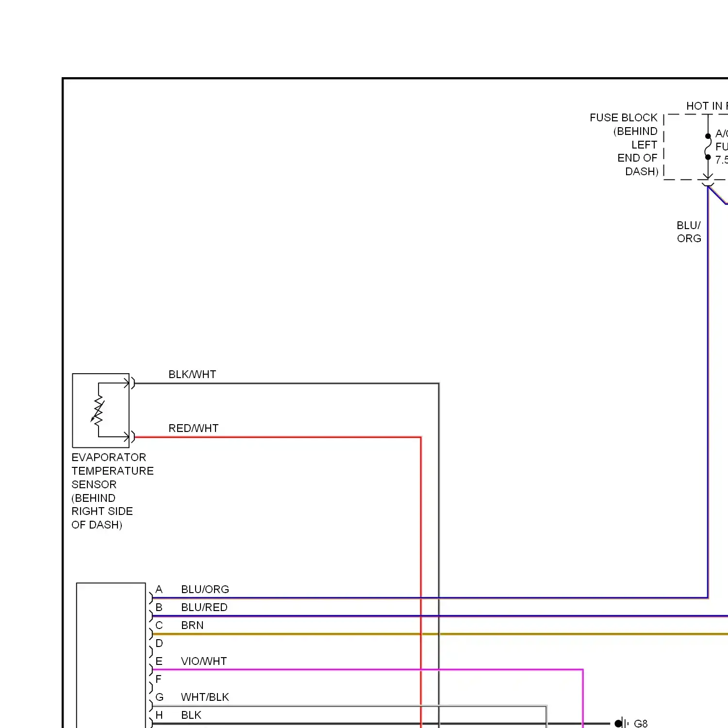Select connector pin E VIO/WHT label

pyautogui.click(x=204, y=661)
